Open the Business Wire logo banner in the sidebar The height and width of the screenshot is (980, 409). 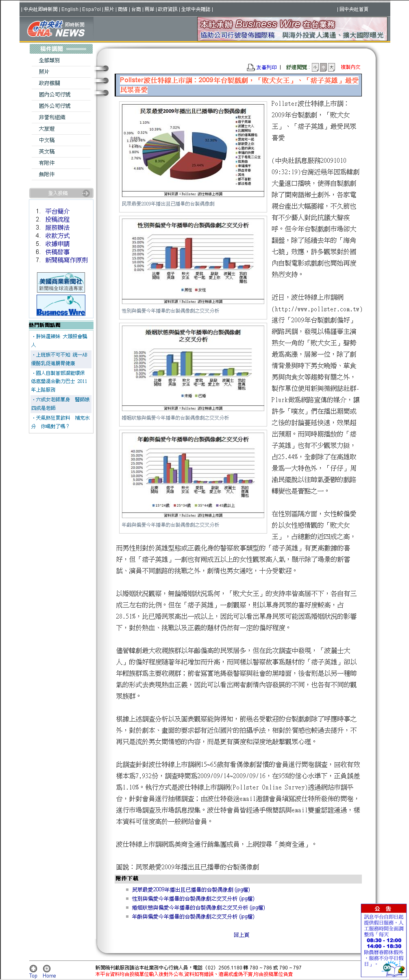61,306
